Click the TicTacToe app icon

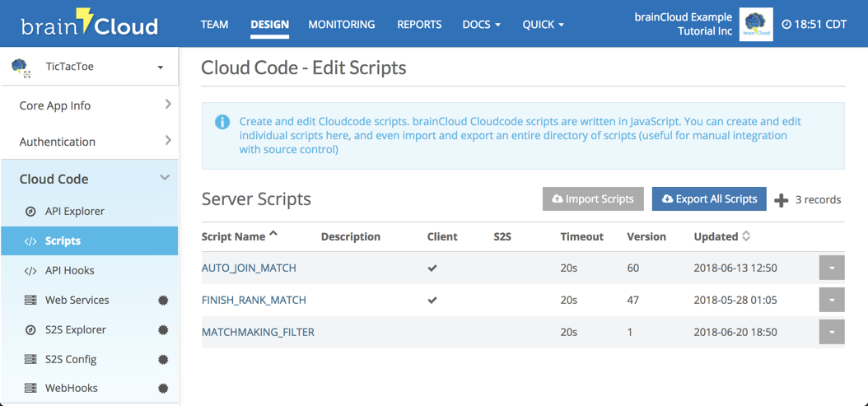[x=21, y=68]
